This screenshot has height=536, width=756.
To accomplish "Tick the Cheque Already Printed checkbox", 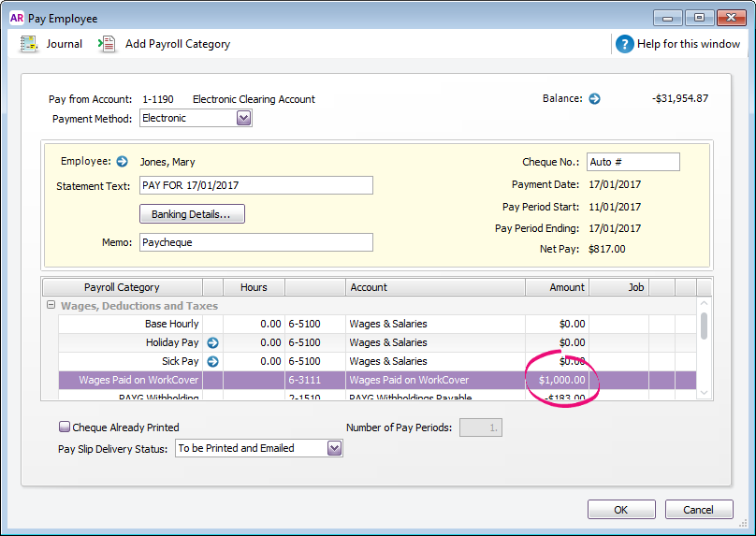I will (65, 427).
